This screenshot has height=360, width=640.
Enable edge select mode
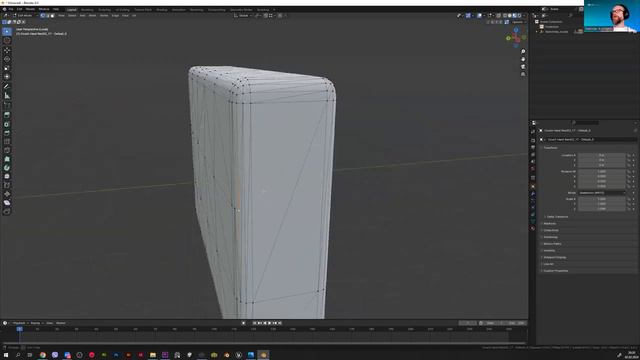point(47,16)
